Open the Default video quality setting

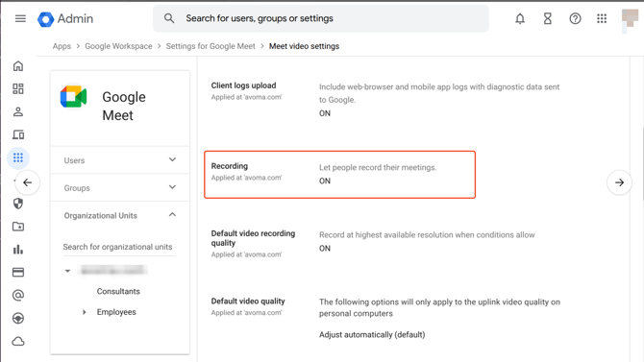click(248, 301)
